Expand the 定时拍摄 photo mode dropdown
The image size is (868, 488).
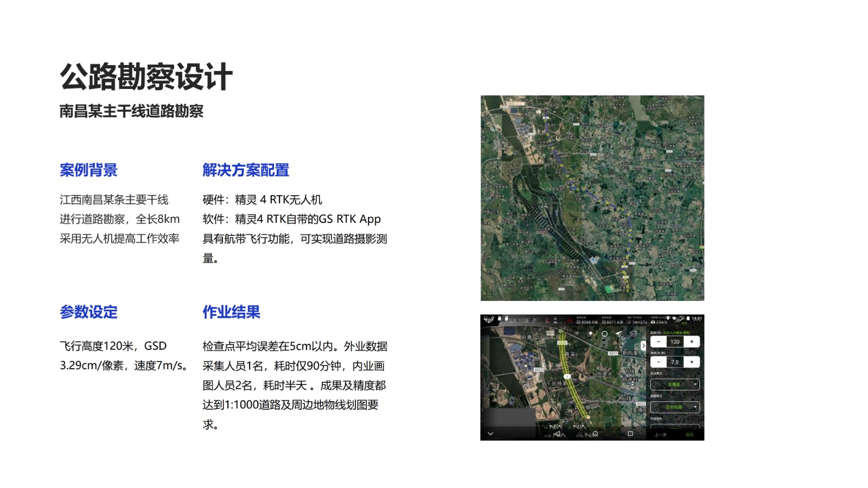[x=675, y=407]
